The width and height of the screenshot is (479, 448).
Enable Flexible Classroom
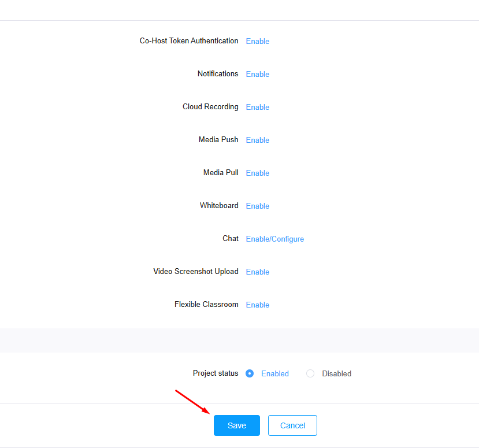click(x=258, y=305)
